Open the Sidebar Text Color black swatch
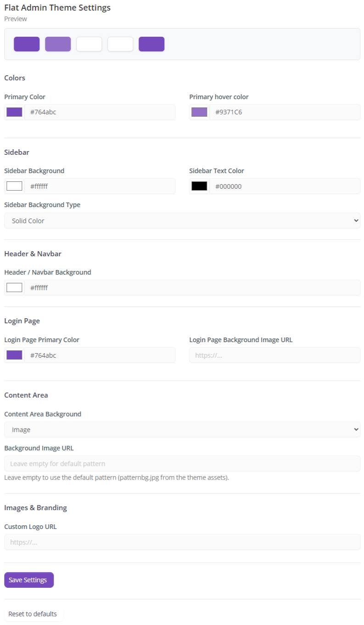 tap(199, 186)
